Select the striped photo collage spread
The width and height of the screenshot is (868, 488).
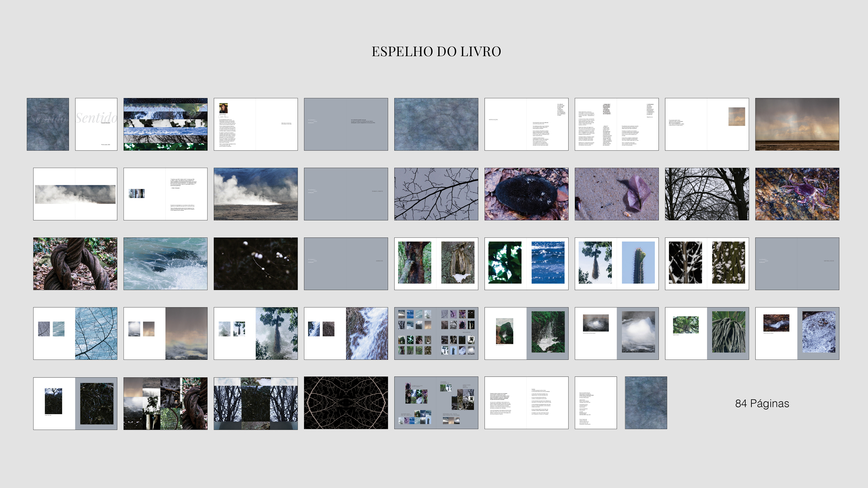coord(165,124)
